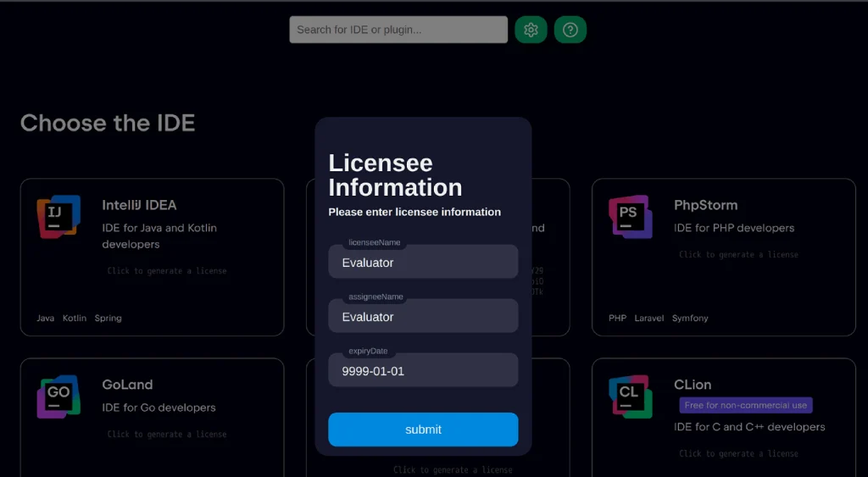Select the Symfony tag in PhpStorm card

pos(690,319)
